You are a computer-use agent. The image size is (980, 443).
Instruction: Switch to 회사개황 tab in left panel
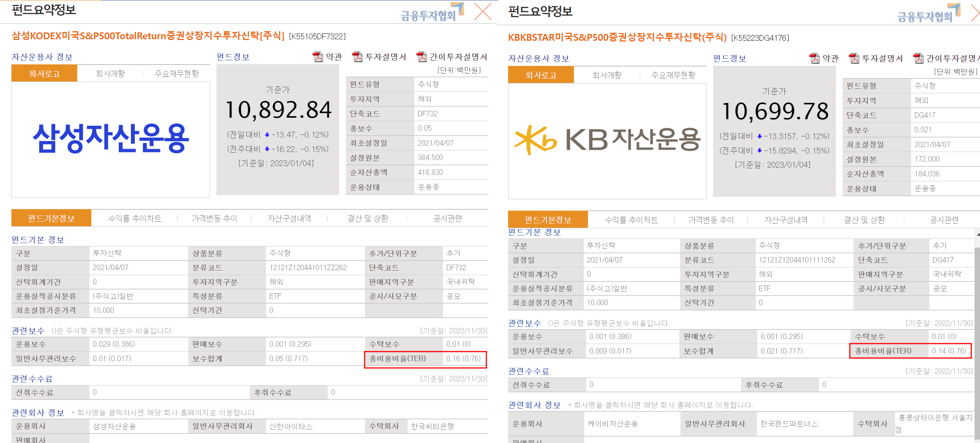pos(110,74)
